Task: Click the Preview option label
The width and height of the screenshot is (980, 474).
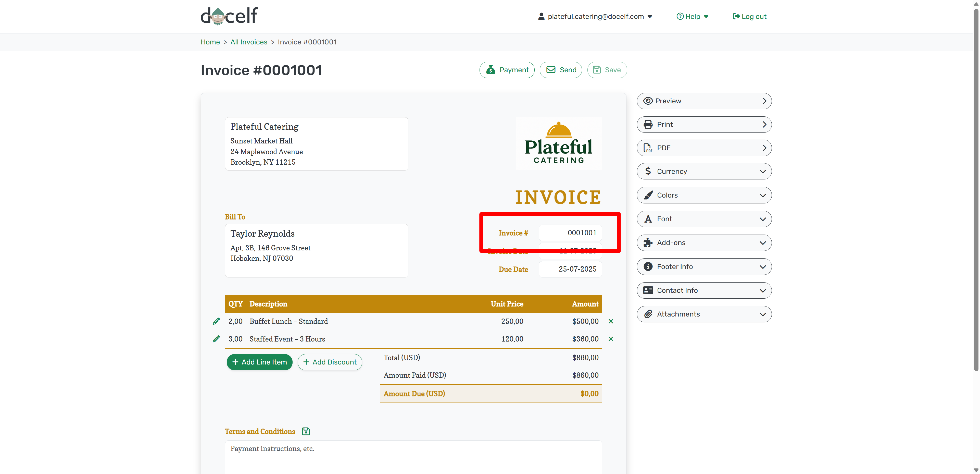Action: coord(668,101)
